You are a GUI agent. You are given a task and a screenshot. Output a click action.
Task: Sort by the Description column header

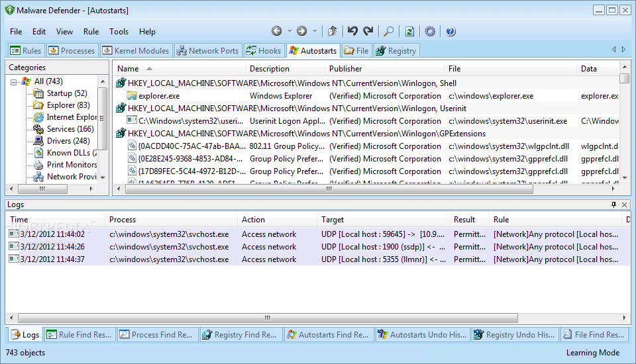(x=285, y=69)
